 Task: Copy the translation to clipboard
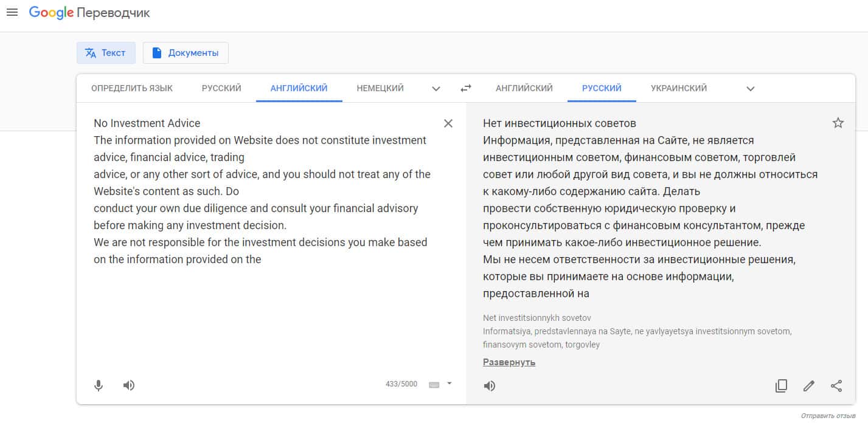click(x=781, y=386)
